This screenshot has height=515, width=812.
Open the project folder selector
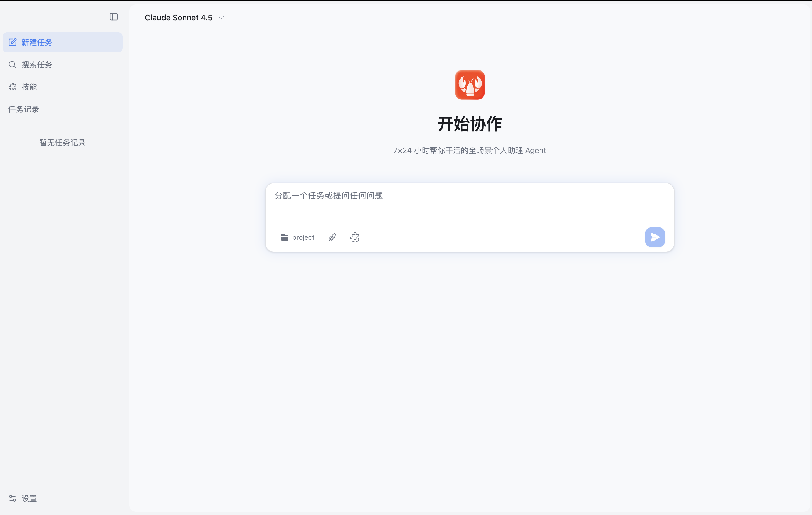tap(297, 237)
